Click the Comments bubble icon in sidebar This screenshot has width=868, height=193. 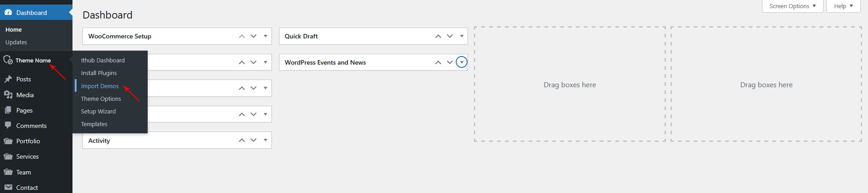8,126
